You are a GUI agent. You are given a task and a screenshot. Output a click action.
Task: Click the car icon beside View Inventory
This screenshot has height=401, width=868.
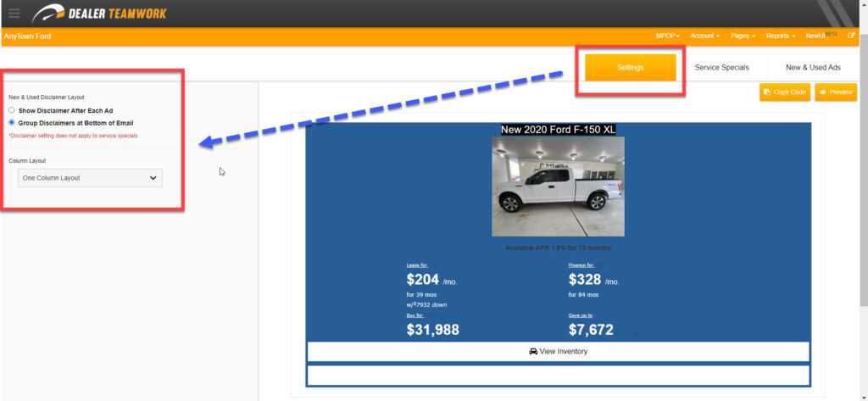[533, 351]
